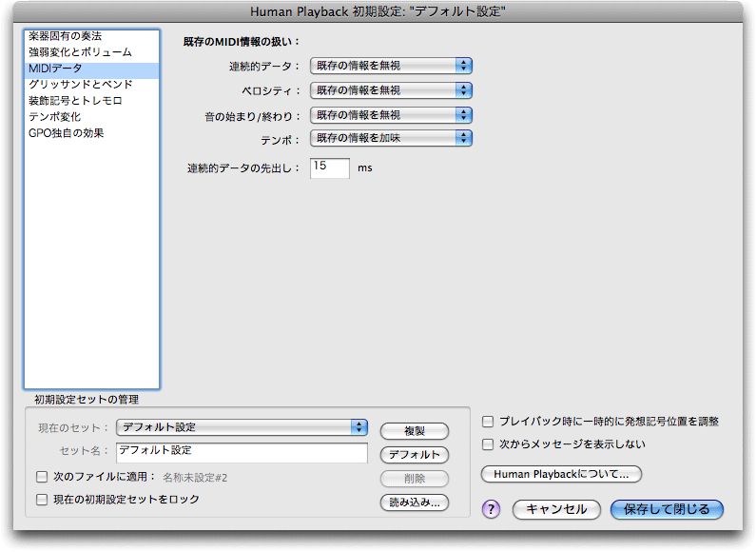The width and height of the screenshot is (756, 552).
Task: Click the デフォルト button
Action: click(415, 455)
